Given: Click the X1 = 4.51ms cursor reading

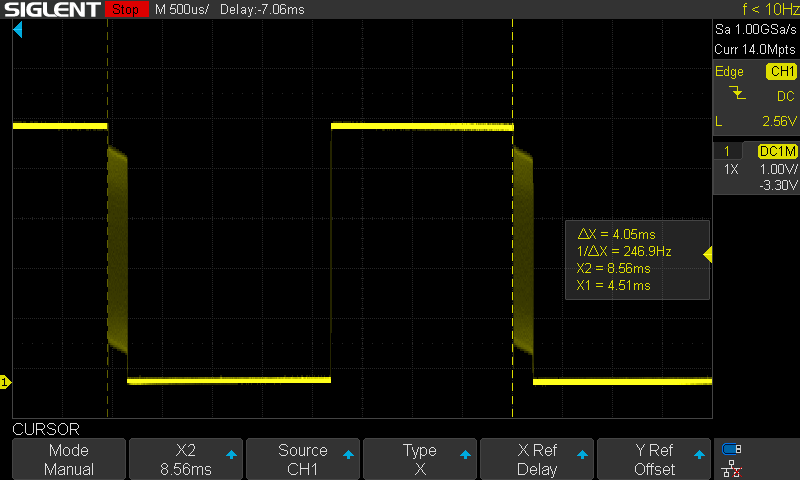Looking at the screenshot, I should tap(613, 285).
